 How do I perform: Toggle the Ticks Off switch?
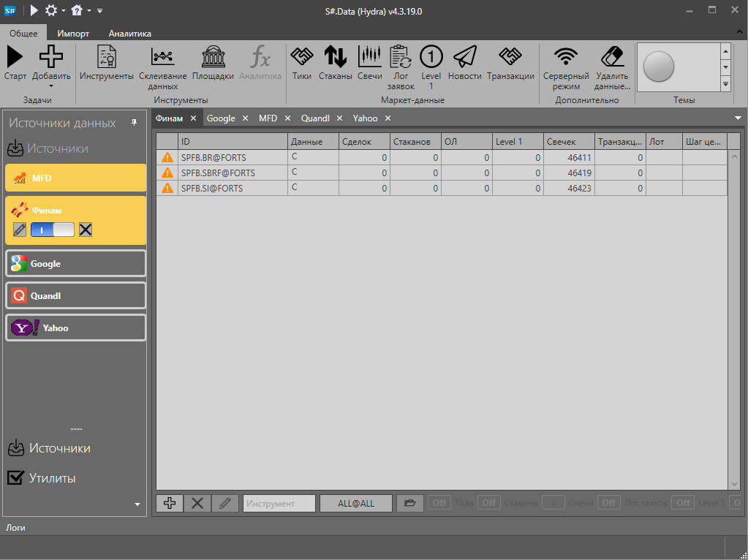point(439,503)
